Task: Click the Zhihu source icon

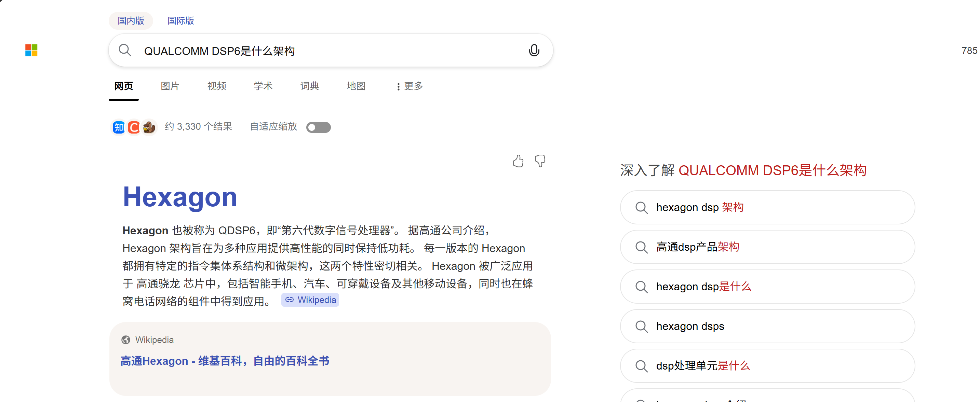Action: click(x=119, y=127)
